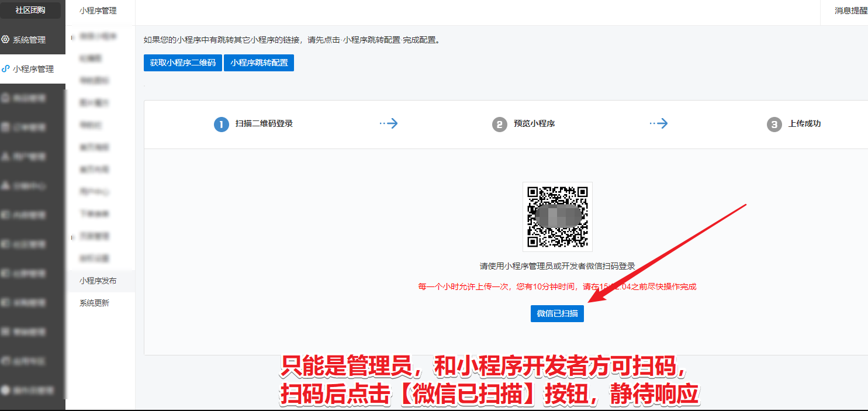Click the 获取小程序二维码 button
Image resolution: width=868 pixels, height=411 pixels.
(x=183, y=63)
